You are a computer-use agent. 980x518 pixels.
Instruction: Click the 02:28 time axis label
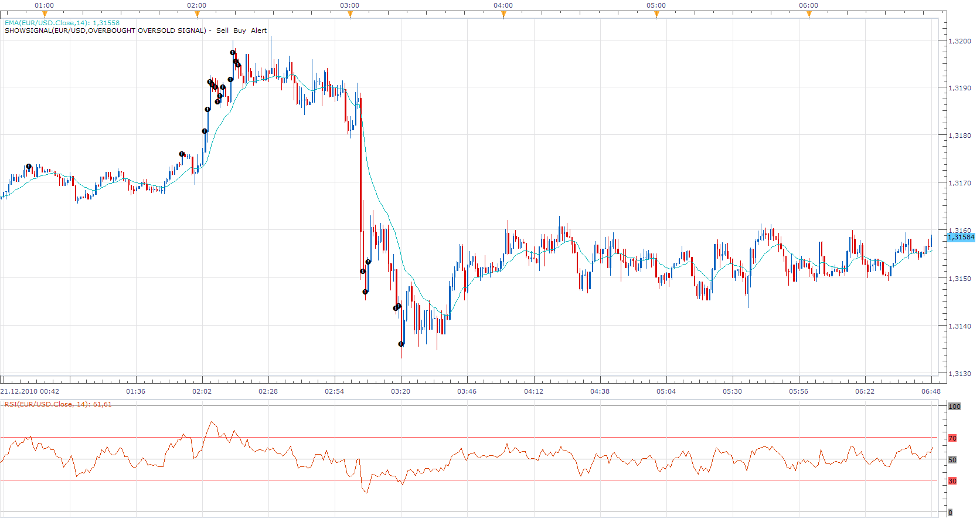(x=268, y=391)
